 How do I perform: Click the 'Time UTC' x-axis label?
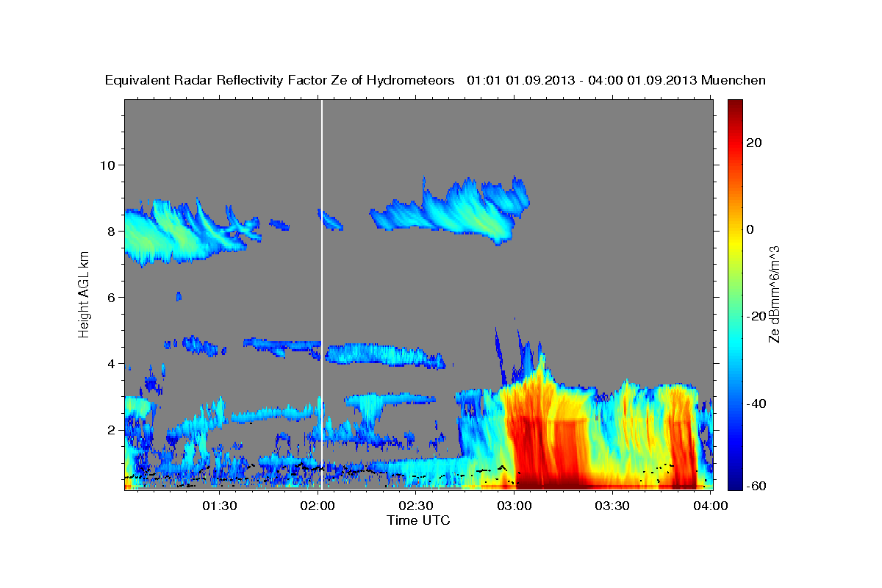[418, 520]
